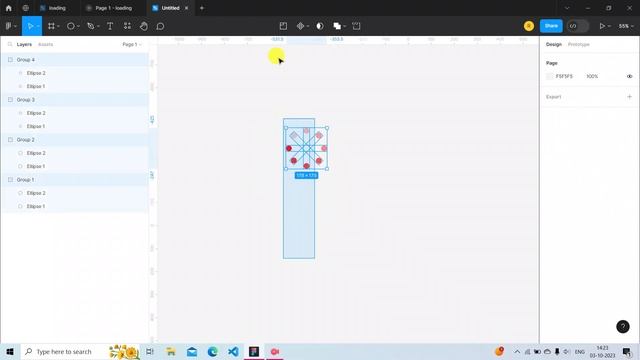Add an export setting with plus

point(629,97)
